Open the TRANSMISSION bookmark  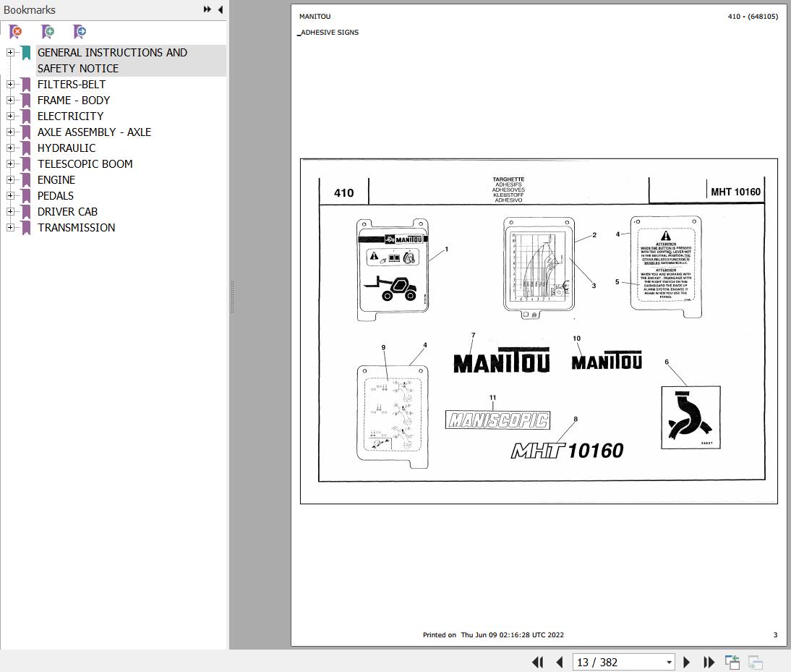[76, 228]
